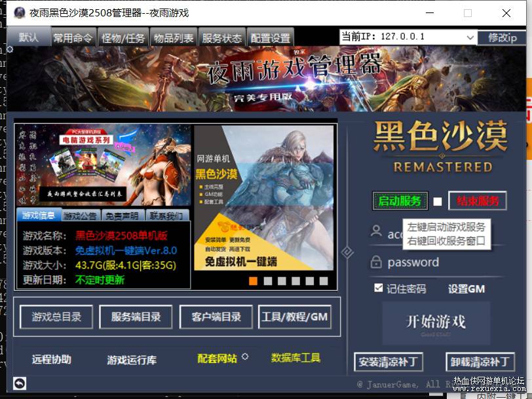Select the sixth carousel indicator square
The image size is (532, 399).
pyautogui.click(x=324, y=281)
